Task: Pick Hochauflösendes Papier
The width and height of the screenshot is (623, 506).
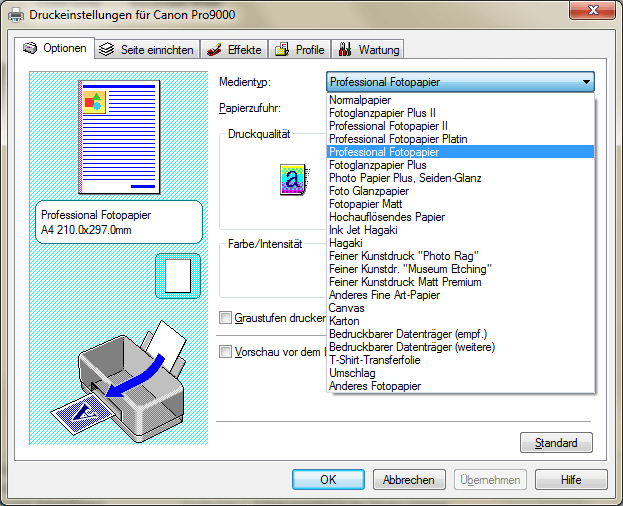Action: [460, 217]
